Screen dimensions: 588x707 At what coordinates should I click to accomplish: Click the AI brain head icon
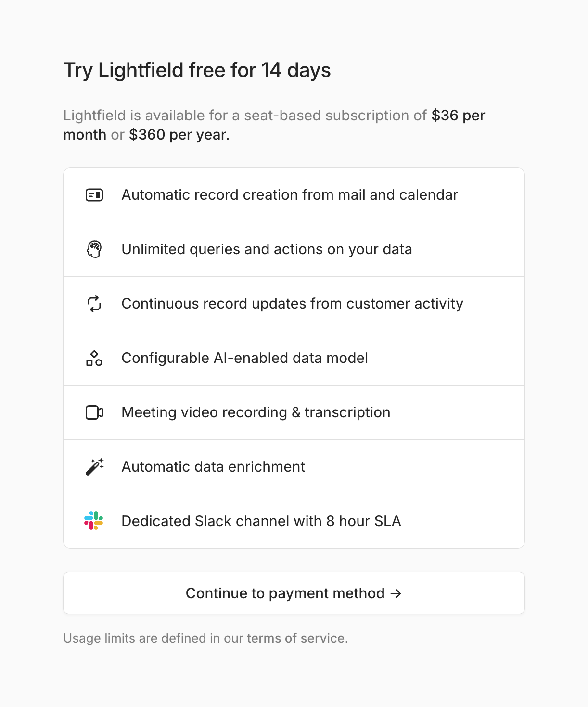coord(94,249)
